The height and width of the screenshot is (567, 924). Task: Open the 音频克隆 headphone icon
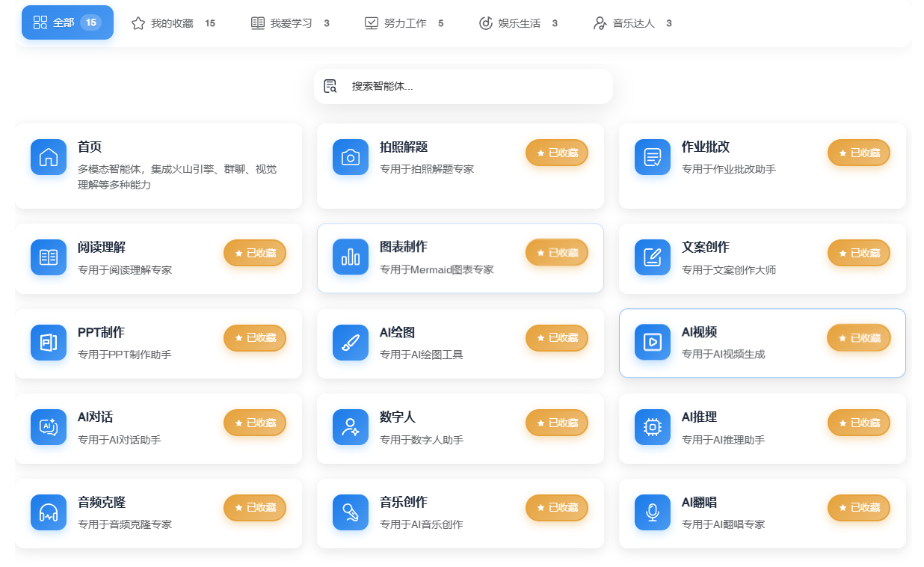(49, 512)
